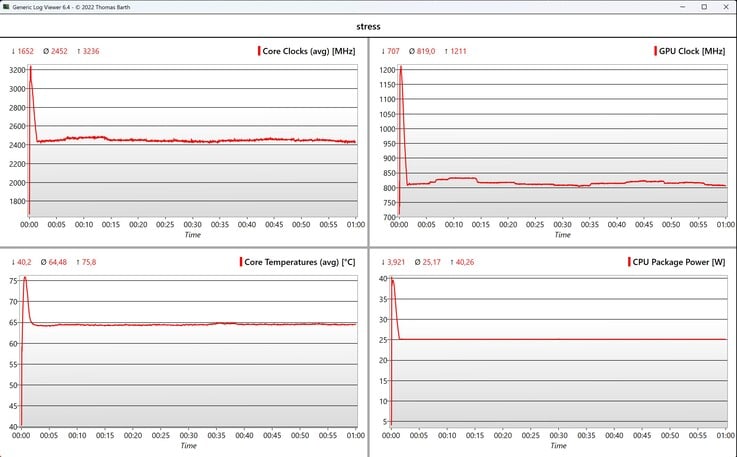This screenshot has height=457, width=737.
Task: Click the Core Temperatures maximum value 75,8
Action: (x=89, y=262)
